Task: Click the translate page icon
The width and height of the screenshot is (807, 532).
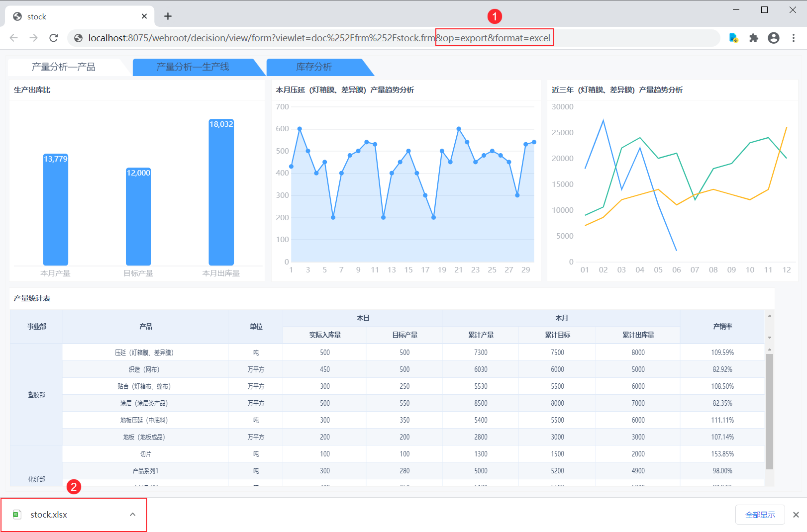Action: pyautogui.click(x=733, y=38)
